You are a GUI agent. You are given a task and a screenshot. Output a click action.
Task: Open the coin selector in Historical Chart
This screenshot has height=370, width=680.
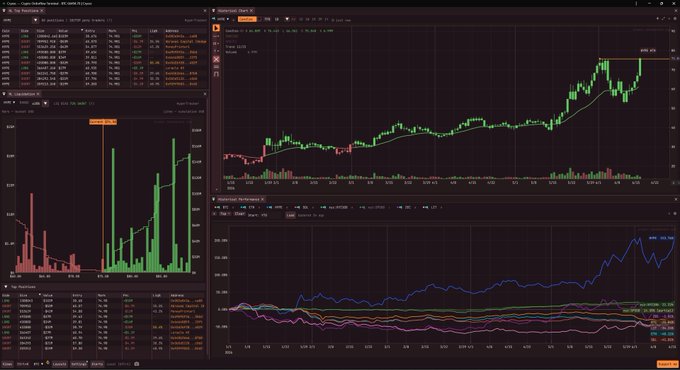pos(222,19)
